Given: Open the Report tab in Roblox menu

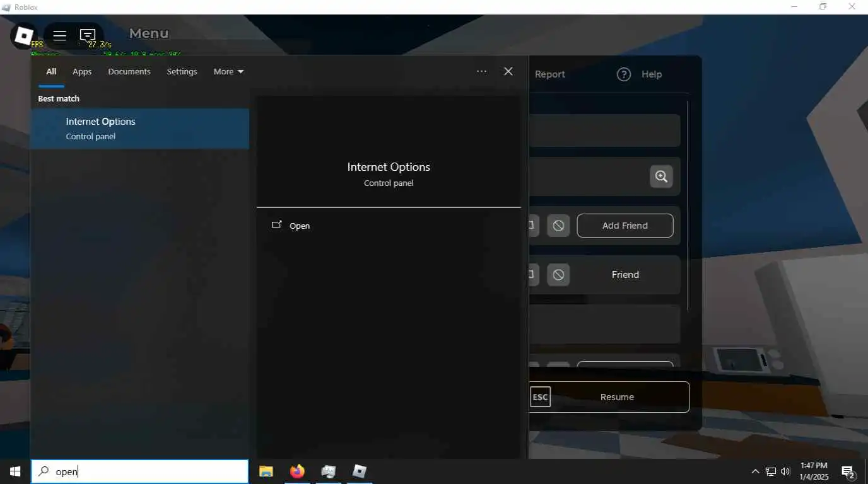Looking at the screenshot, I should click(549, 74).
